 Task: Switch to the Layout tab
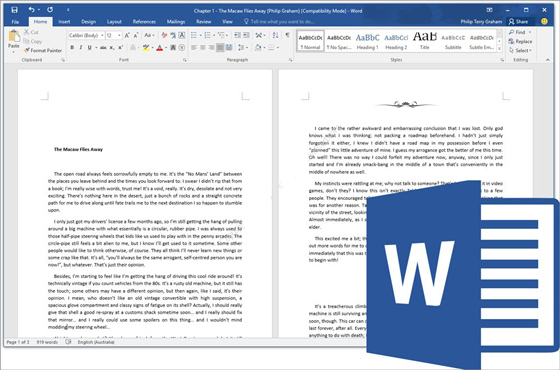114,22
